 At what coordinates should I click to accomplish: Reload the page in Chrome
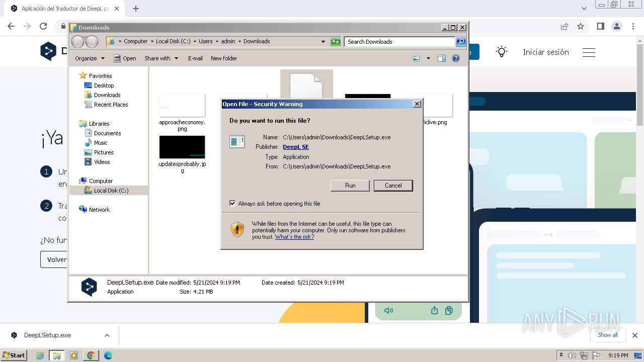coord(43,26)
